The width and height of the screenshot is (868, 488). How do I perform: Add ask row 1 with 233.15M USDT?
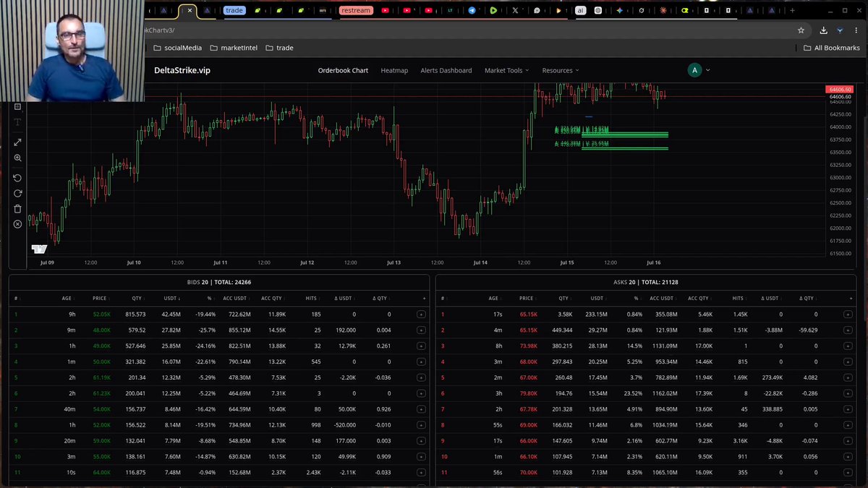click(x=848, y=314)
